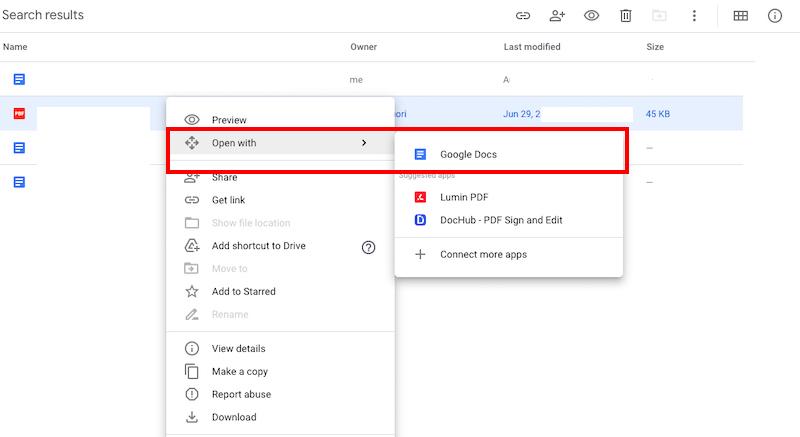Click Connect more apps
Screen dimensions: 800x437
[509, 254]
